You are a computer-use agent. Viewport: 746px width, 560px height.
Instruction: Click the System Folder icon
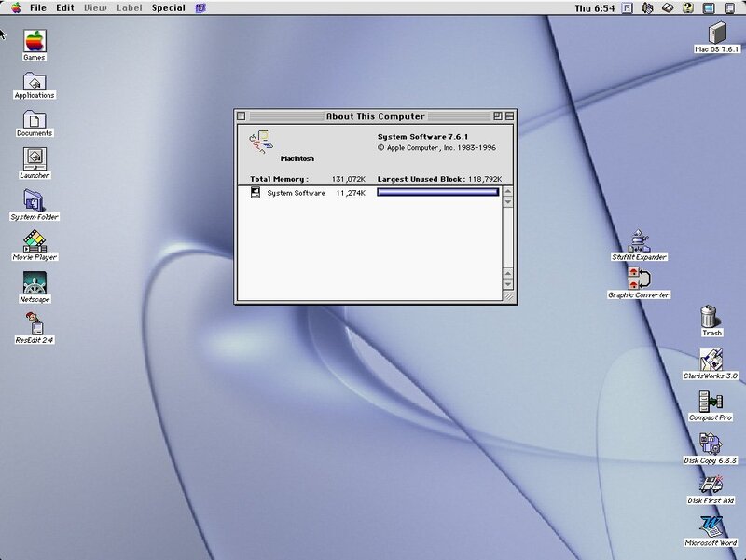click(35, 199)
